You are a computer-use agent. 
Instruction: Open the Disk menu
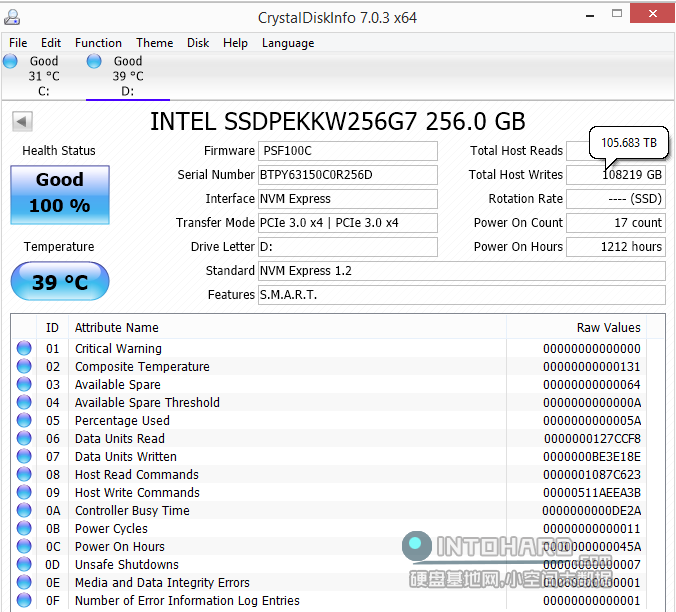[x=198, y=43]
